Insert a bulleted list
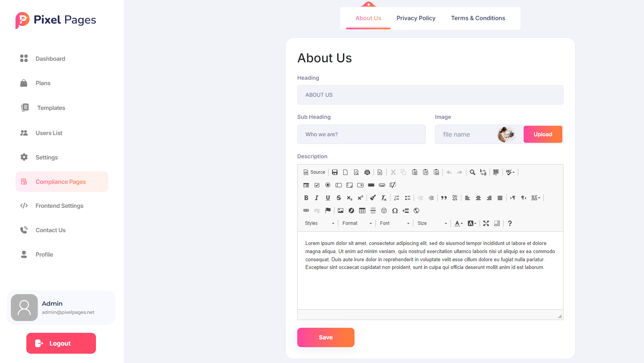This screenshot has width=644, height=363. pos(408,198)
